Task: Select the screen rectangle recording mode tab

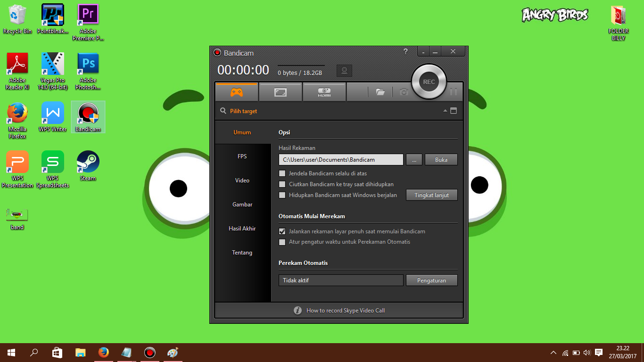Action: click(281, 92)
